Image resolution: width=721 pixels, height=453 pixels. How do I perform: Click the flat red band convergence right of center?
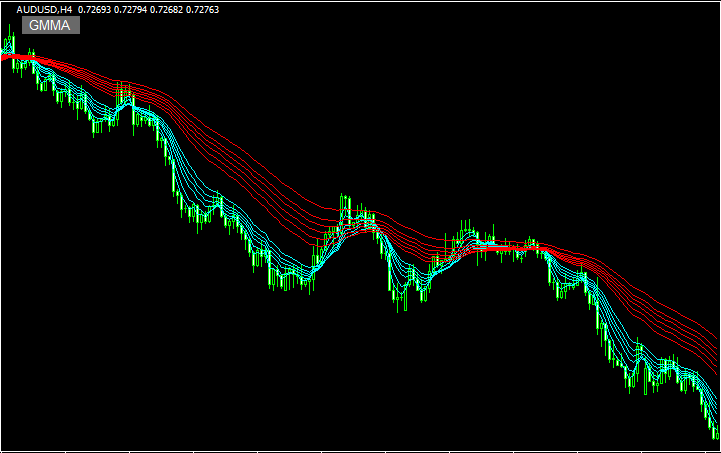click(515, 246)
